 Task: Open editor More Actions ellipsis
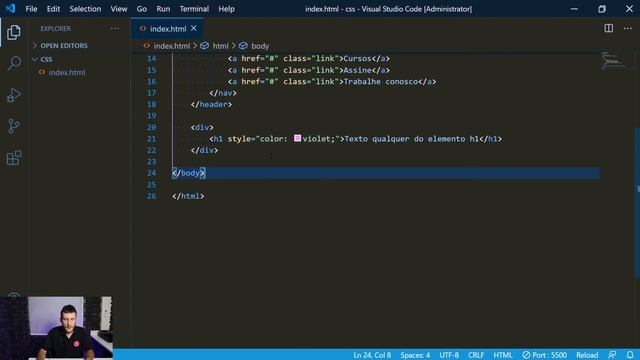tap(627, 28)
